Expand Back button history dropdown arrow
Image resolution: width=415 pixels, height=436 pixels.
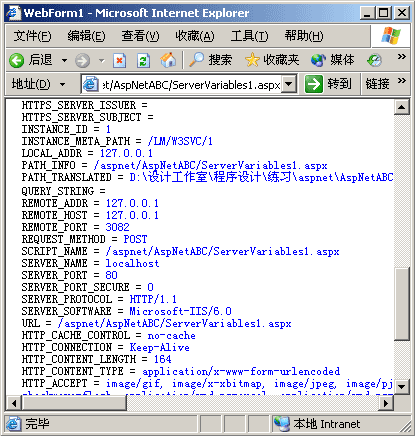tap(64, 61)
